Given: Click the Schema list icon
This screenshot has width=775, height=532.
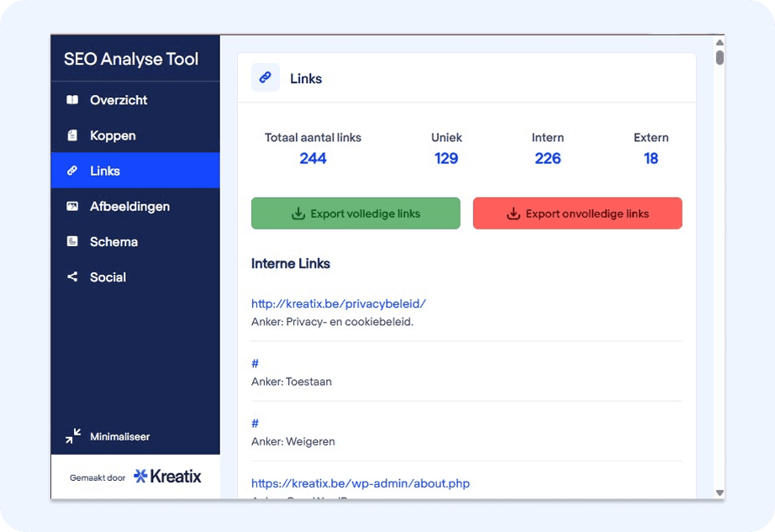Looking at the screenshot, I should point(72,241).
